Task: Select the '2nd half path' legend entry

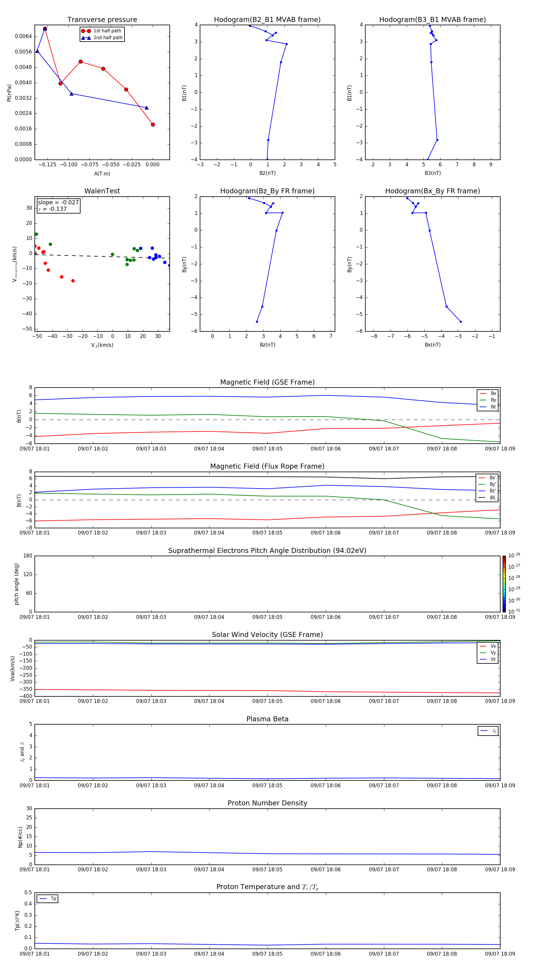Action: pos(102,38)
